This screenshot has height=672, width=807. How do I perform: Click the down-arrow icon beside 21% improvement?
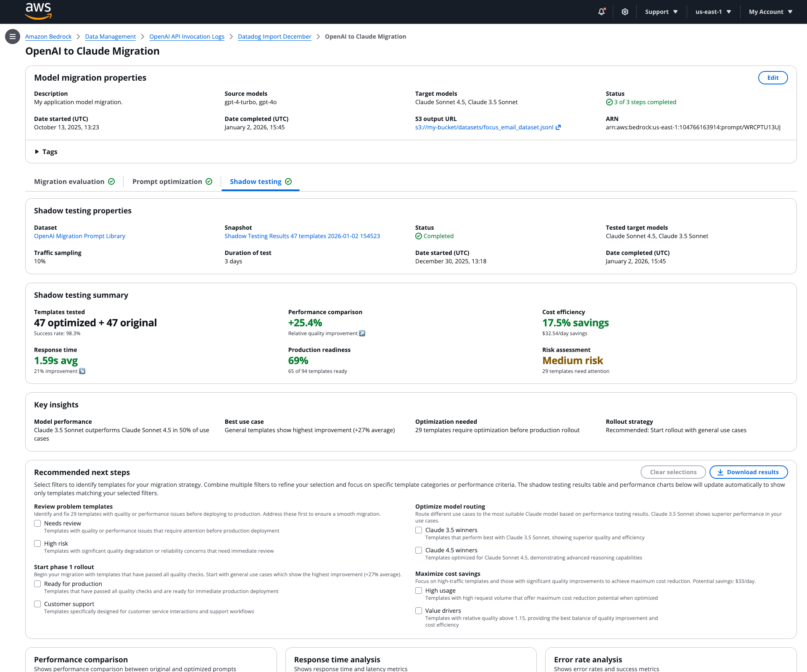coord(82,371)
